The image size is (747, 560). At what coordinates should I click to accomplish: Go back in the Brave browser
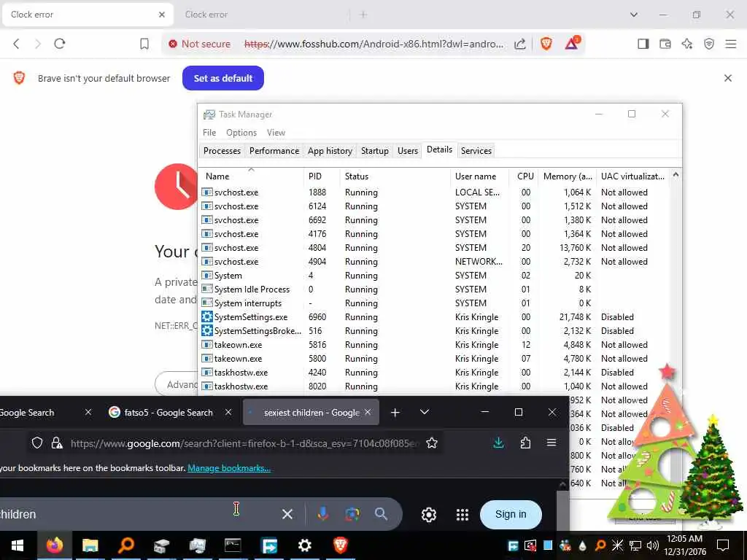point(16,44)
